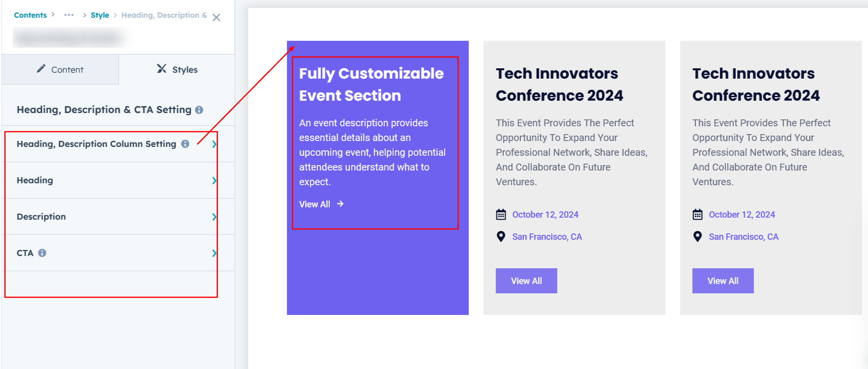Expand the CTA style section
The height and width of the screenshot is (369, 868).
(214, 253)
